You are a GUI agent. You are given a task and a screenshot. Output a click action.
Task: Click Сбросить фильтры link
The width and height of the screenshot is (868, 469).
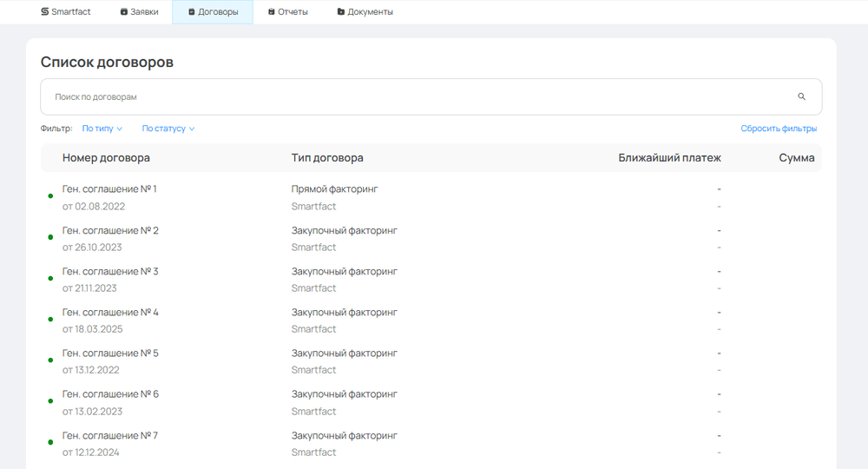[779, 129]
